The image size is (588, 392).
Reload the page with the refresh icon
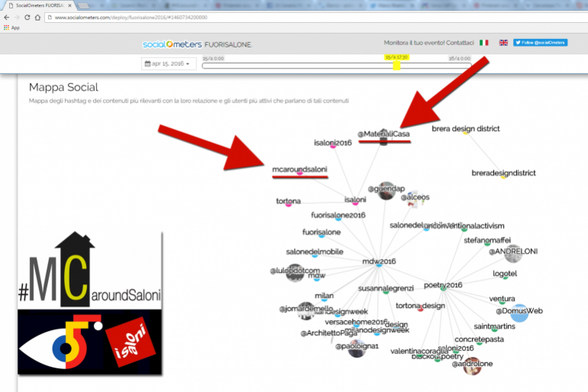[x=27, y=18]
